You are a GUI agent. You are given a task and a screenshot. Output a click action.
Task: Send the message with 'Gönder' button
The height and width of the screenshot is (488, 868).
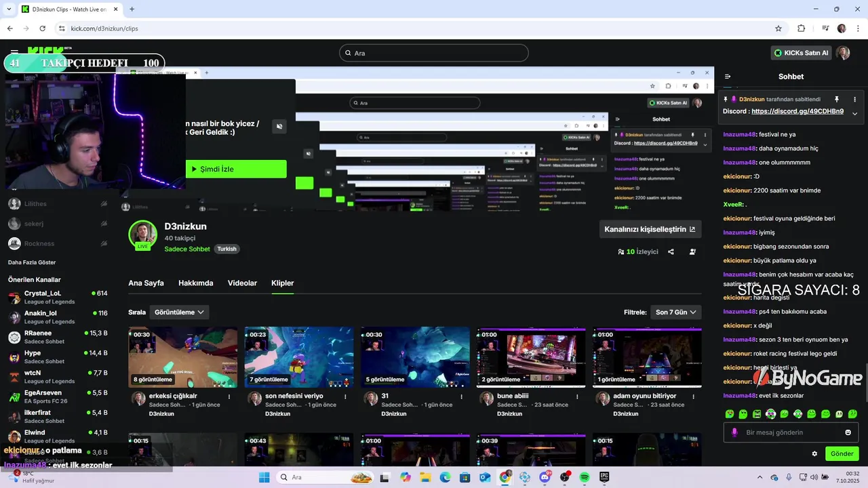(x=842, y=453)
